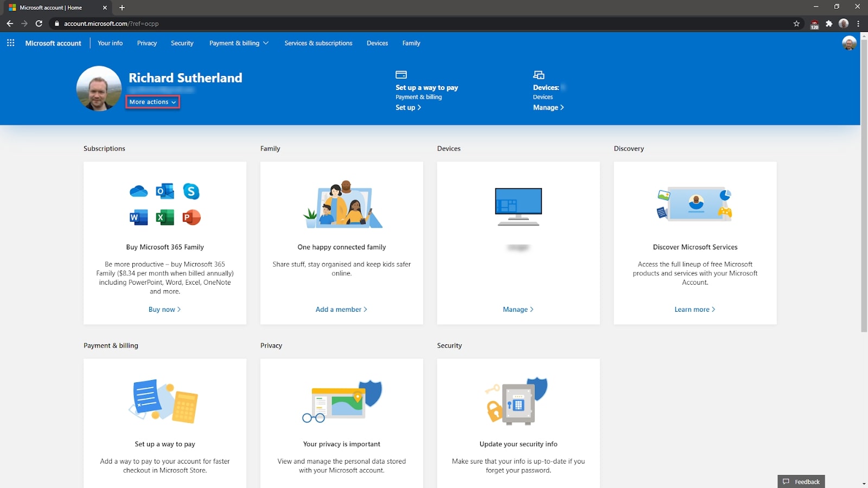Image resolution: width=868 pixels, height=488 pixels.
Task: Click the OneDrive cloud icon in the Subscriptions card
Action: point(139,191)
